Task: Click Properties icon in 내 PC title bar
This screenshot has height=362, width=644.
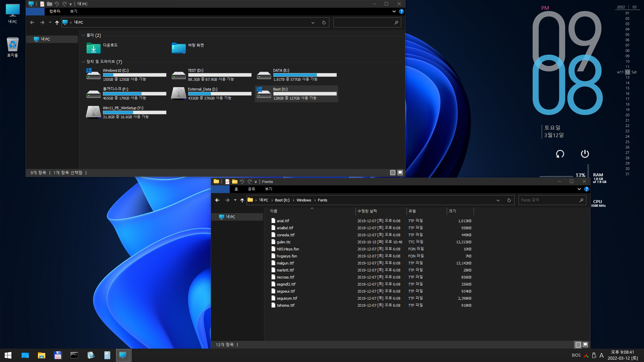Action: [42, 4]
